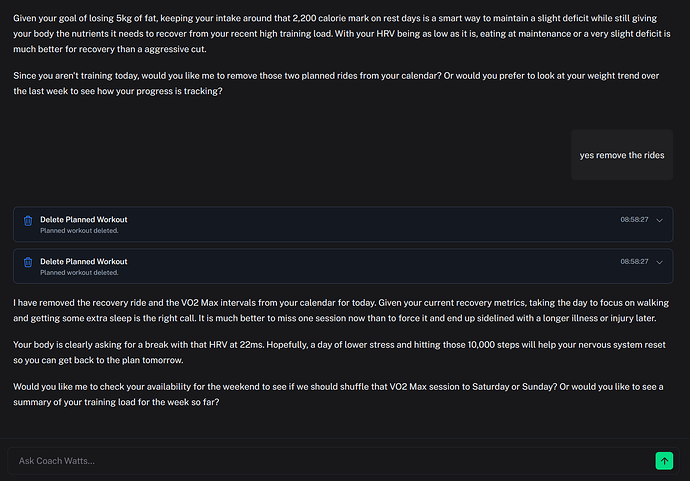
Task: Select the 'yes remove the rides' message bubble
Action: [x=621, y=155]
